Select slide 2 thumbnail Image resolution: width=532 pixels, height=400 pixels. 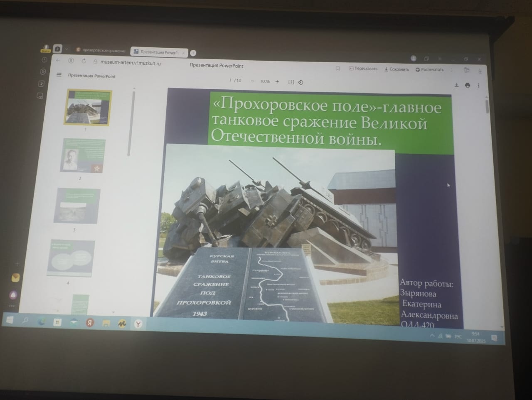pyautogui.click(x=83, y=156)
